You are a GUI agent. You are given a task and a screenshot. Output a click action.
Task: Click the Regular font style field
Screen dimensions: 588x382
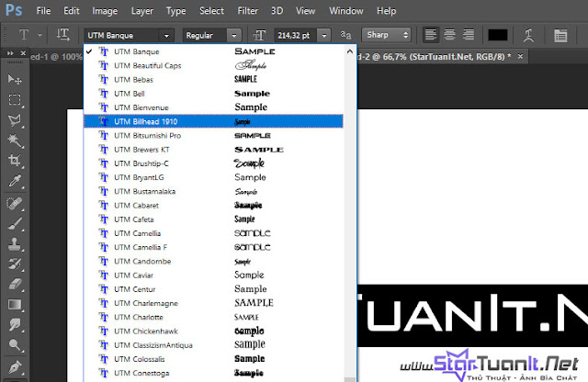[x=205, y=36]
